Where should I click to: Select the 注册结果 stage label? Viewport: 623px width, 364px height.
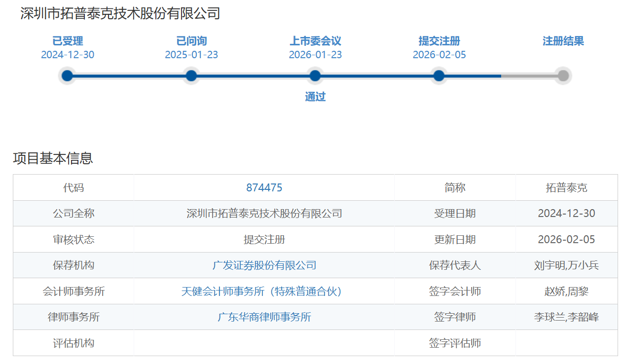(x=563, y=41)
